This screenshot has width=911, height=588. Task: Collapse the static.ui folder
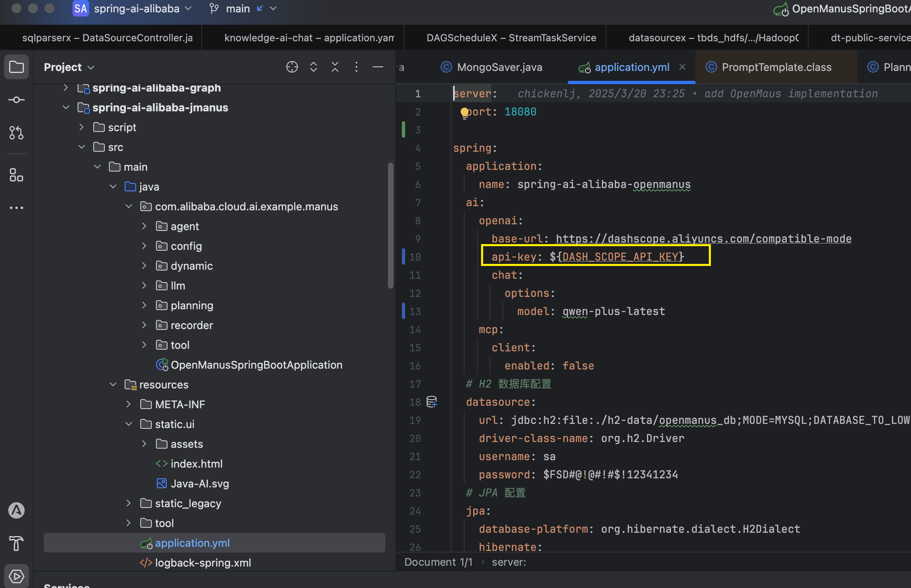pos(129,424)
